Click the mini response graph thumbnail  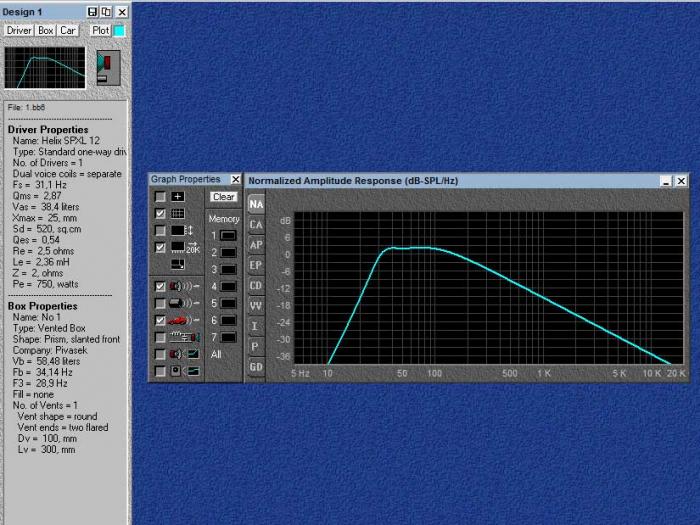(43, 67)
